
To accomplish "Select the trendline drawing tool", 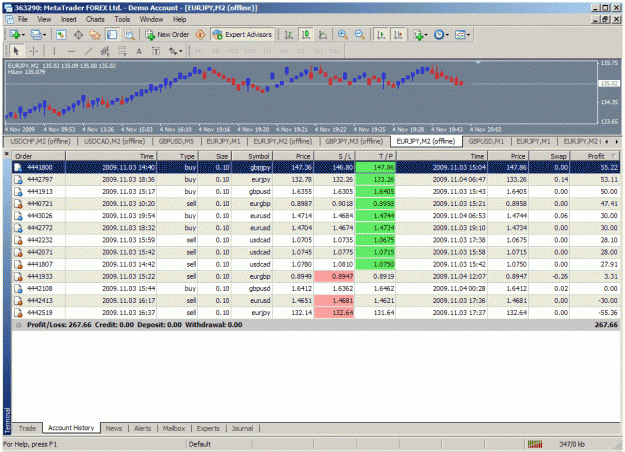I will (x=88, y=51).
